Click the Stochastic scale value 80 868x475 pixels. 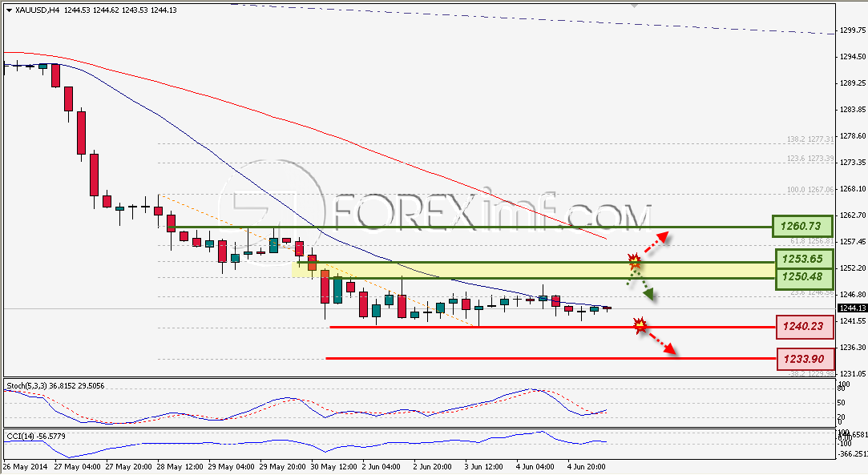pos(842,388)
